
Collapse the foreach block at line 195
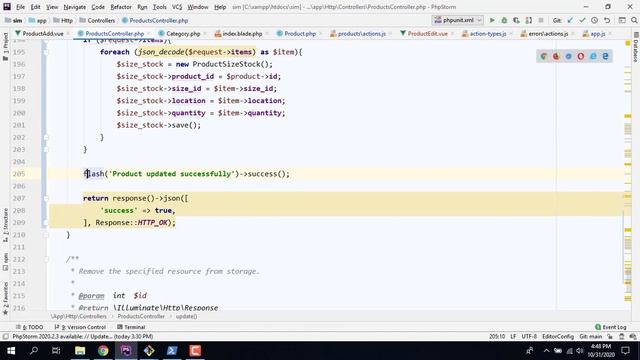pos(46,52)
